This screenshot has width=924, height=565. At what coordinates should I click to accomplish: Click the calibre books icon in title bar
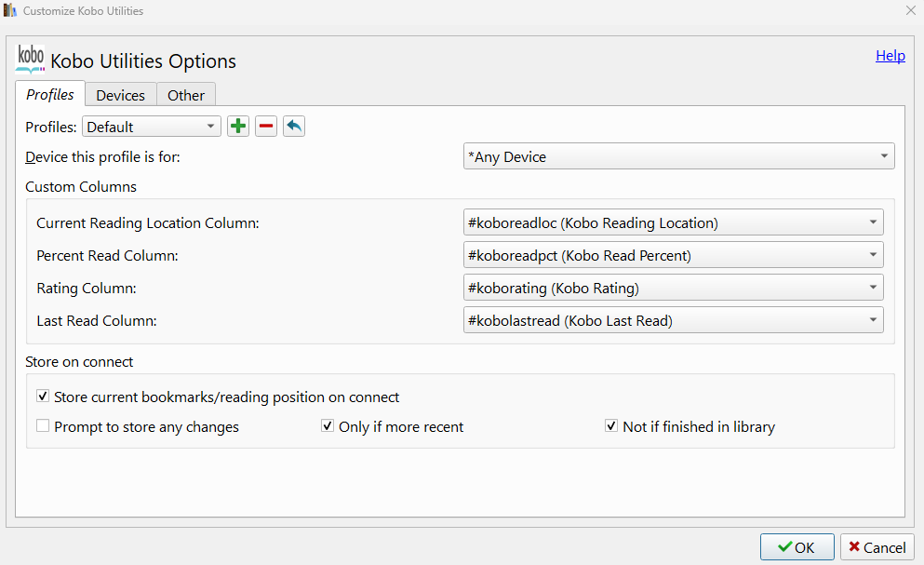point(10,11)
